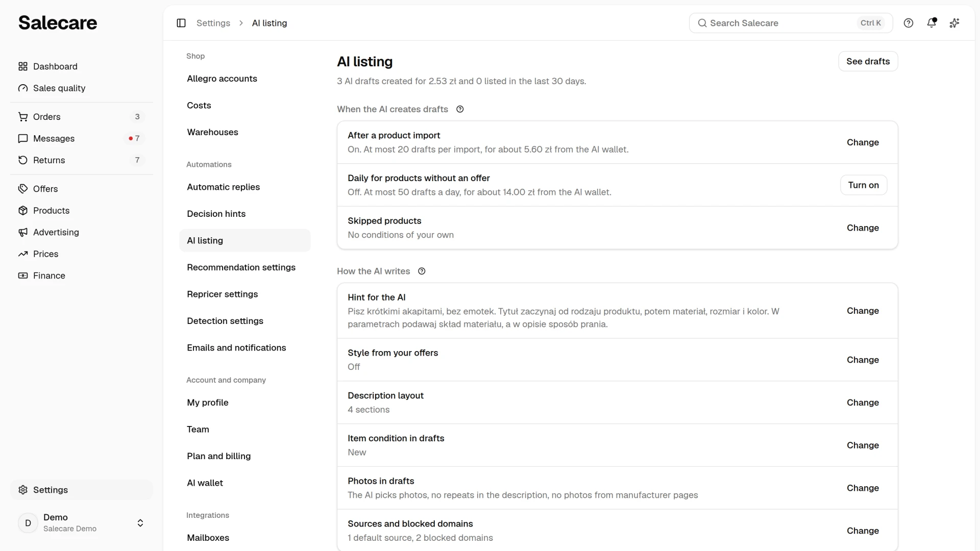Click the Settings gear icon
This screenshot has width=980, height=551.
click(x=23, y=490)
